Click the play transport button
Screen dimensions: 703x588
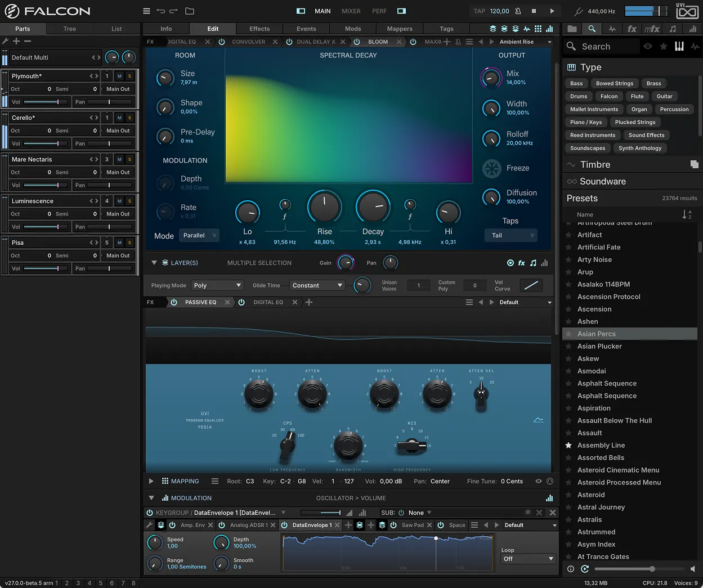pos(552,11)
